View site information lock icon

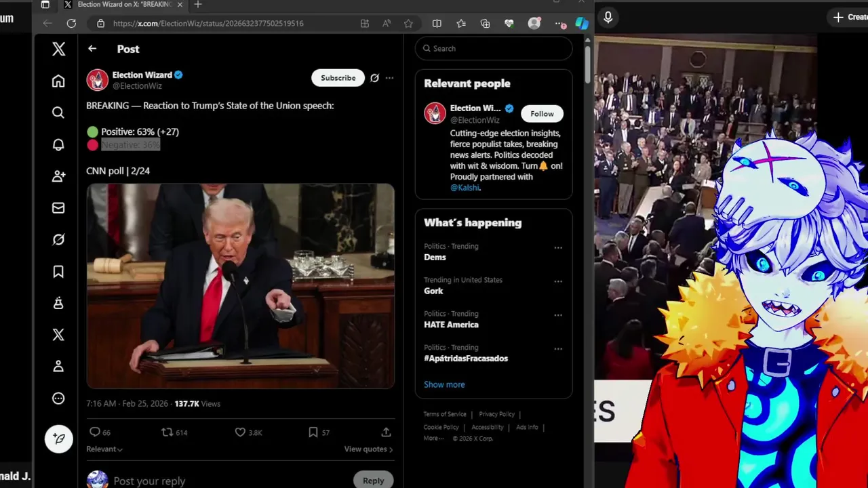100,23
